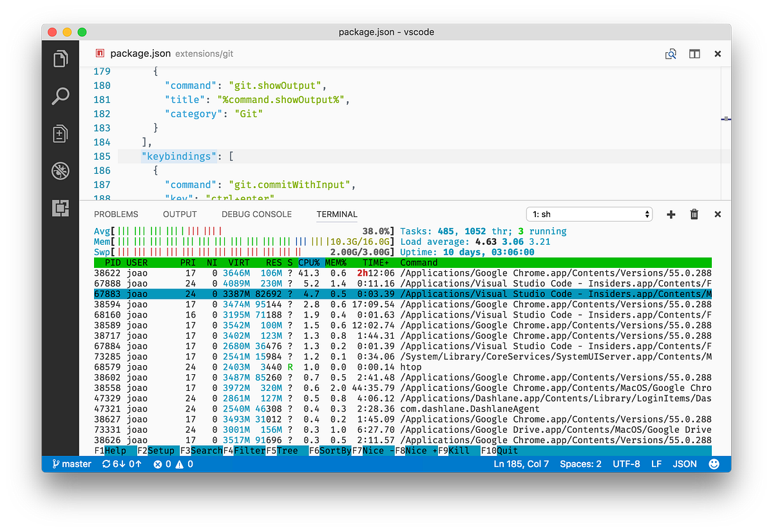
Task: Kill the terminal using the trash icon
Action: coord(694,214)
